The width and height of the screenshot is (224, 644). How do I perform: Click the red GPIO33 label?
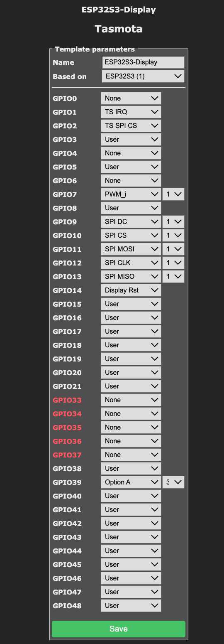coord(67,401)
